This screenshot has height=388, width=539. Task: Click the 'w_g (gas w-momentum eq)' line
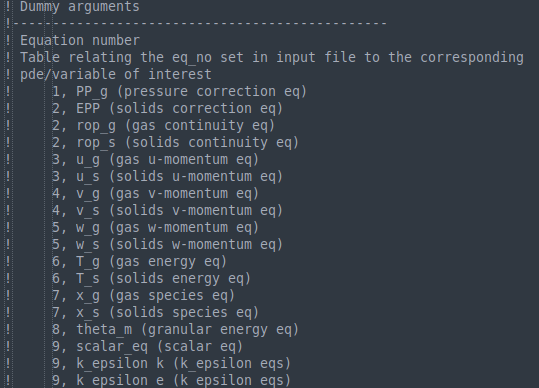[x=155, y=228]
